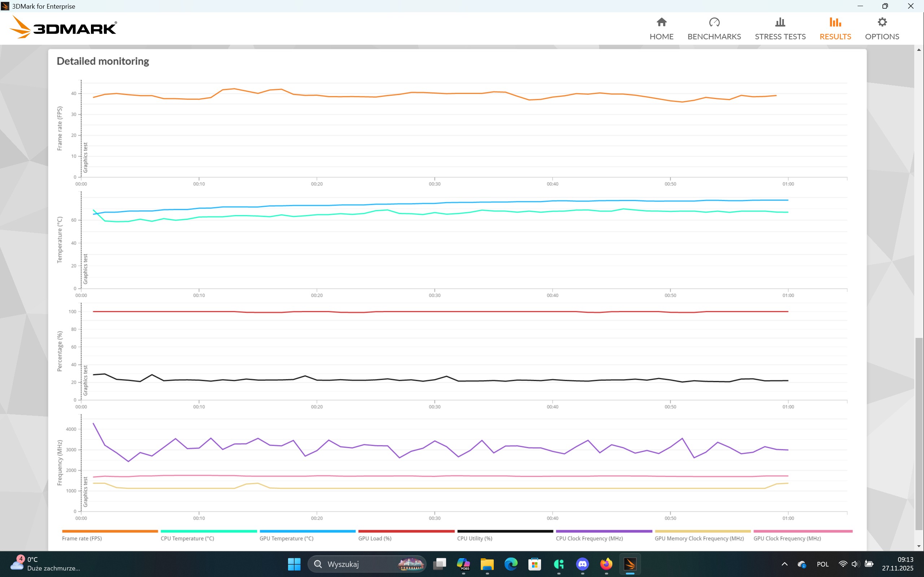The height and width of the screenshot is (577, 924).
Task: Open File Explorer from taskbar
Action: (x=487, y=564)
